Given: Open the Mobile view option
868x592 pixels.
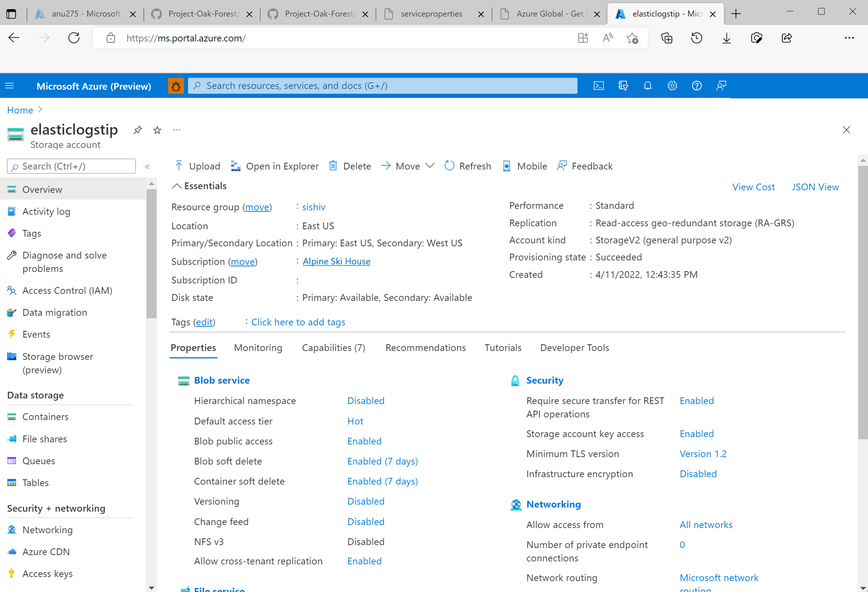Looking at the screenshot, I should 524,166.
